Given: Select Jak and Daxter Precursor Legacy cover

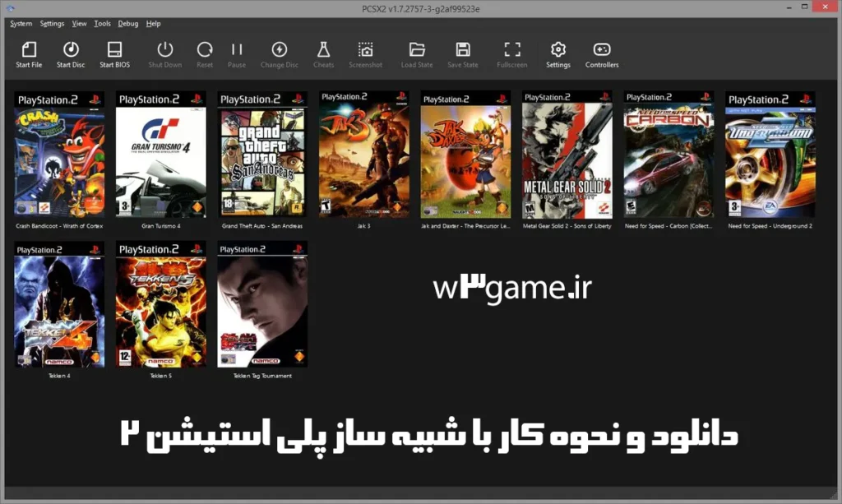Looking at the screenshot, I should [x=465, y=155].
